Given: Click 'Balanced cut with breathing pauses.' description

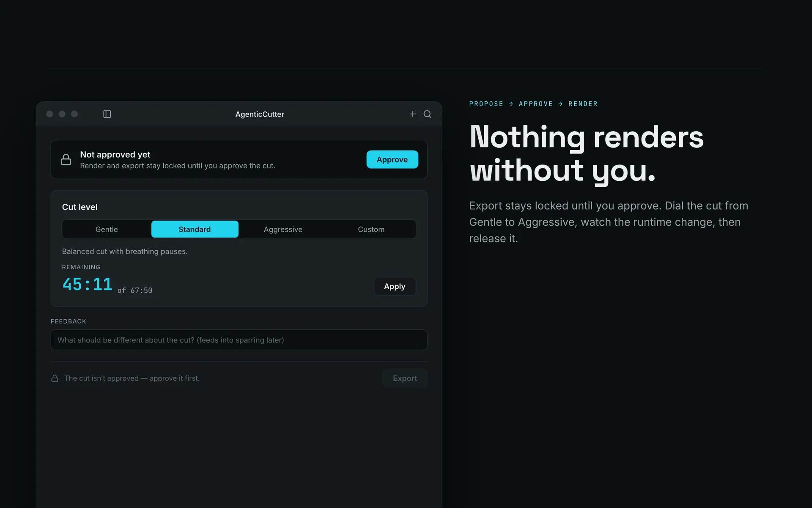Looking at the screenshot, I should (125, 251).
